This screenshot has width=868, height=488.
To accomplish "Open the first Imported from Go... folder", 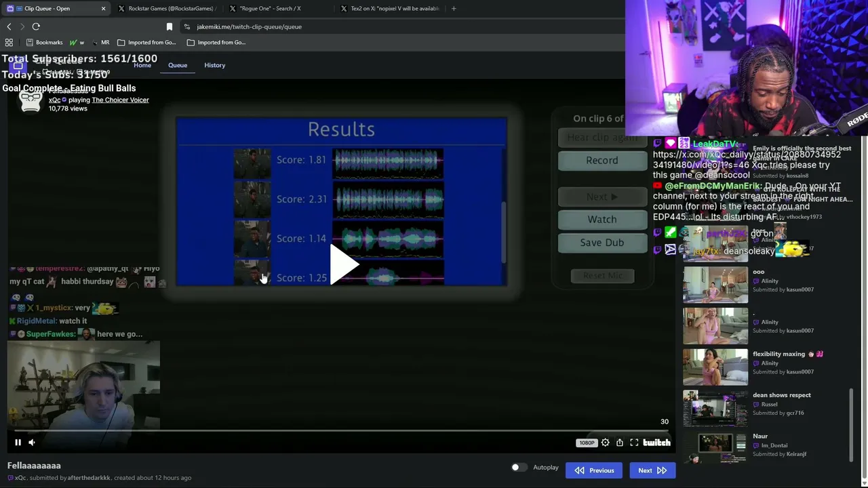I will point(146,42).
